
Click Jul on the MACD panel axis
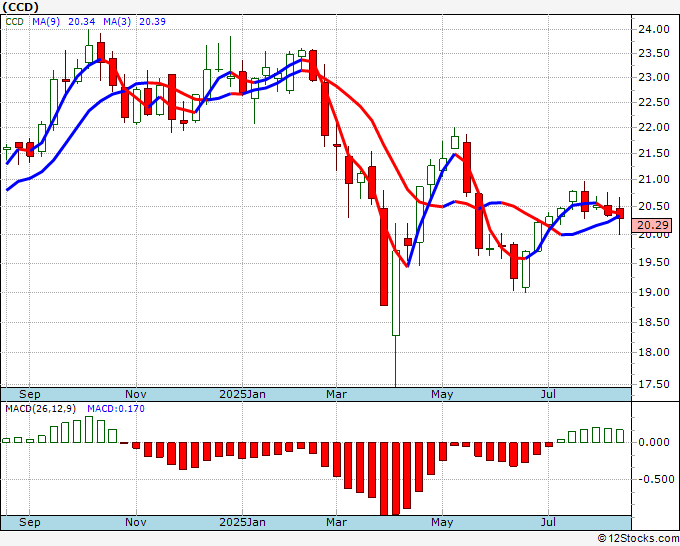[549, 522]
